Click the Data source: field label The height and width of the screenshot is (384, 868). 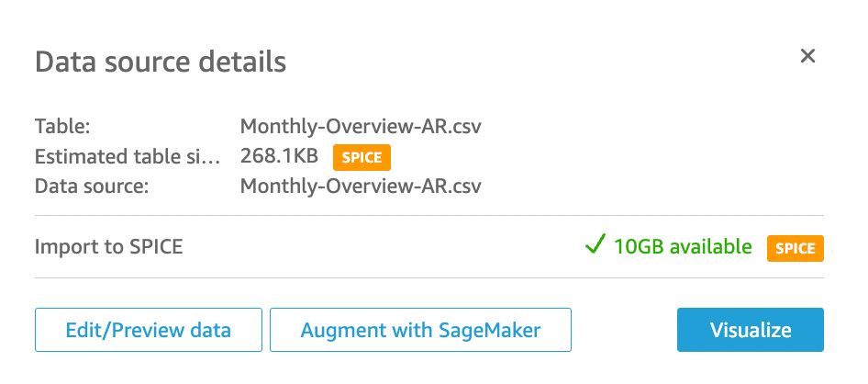click(92, 186)
